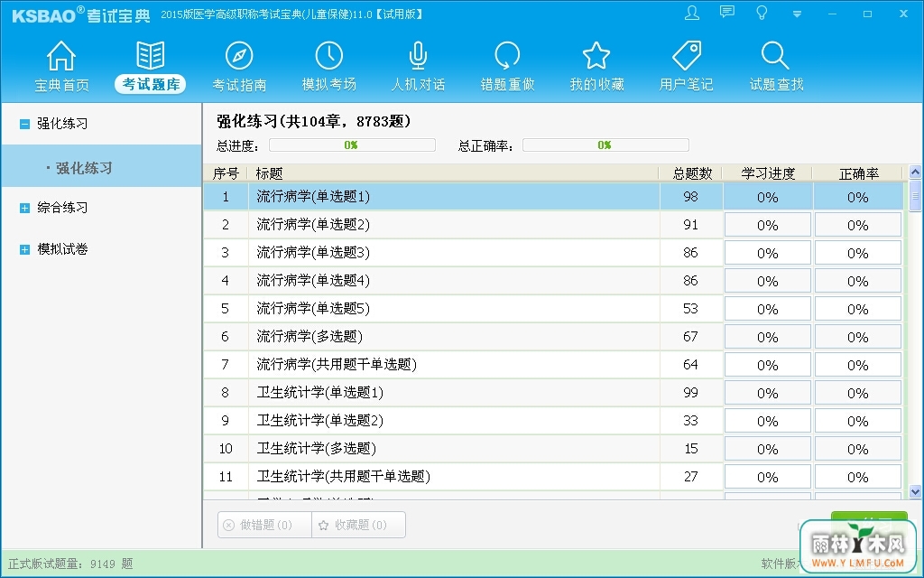The width and height of the screenshot is (924, 578).
Task: Click the user account icon in title bar
Action: click(692, 13)
